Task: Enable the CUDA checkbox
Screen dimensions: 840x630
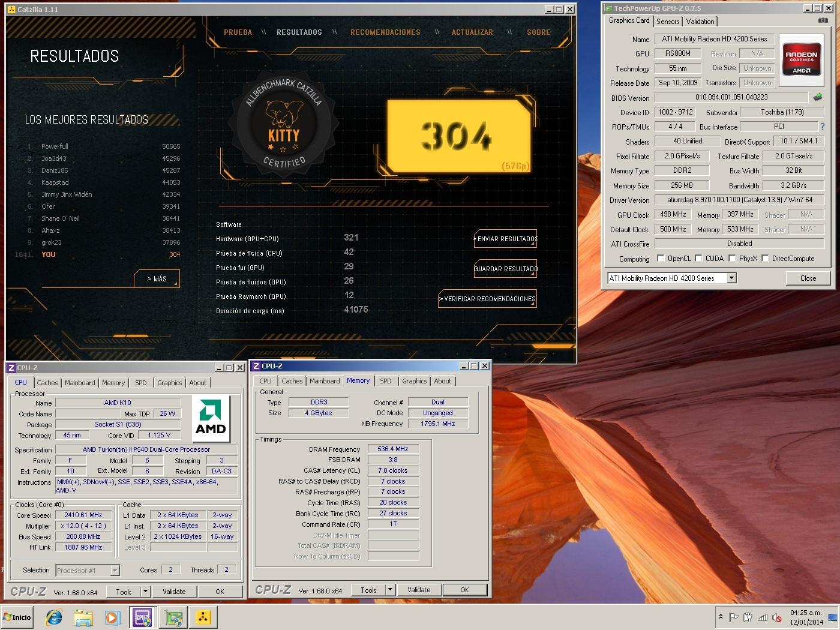Action: pos(698,259)
